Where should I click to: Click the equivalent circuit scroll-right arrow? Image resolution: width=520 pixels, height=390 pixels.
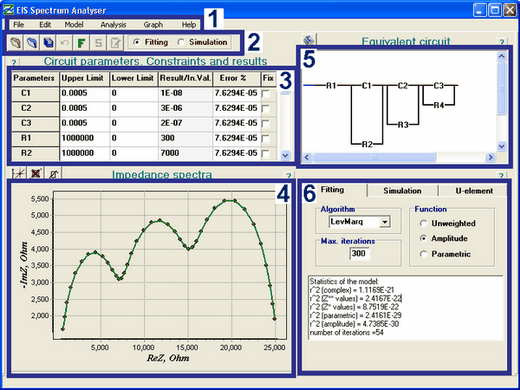pos(490,157)
